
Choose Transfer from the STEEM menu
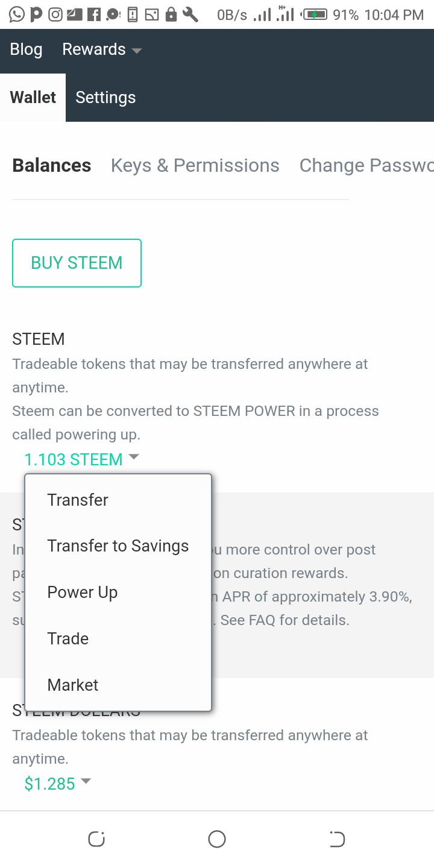[78, 500]
